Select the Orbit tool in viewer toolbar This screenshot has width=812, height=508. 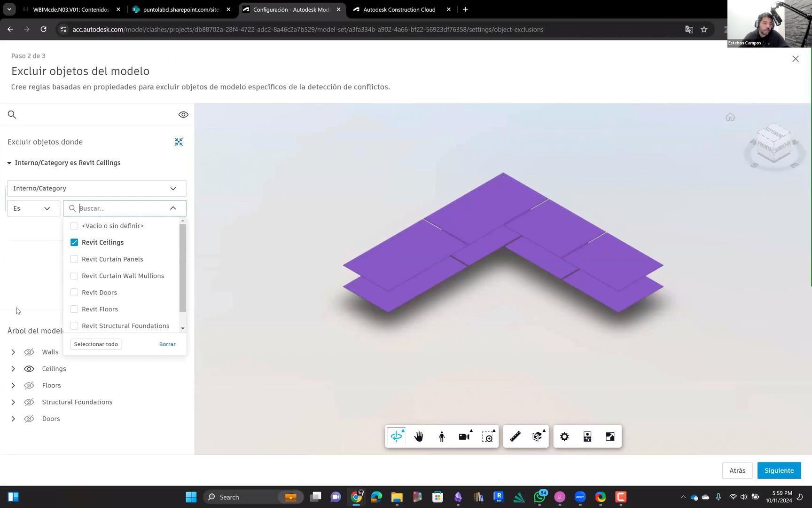point(396,437)
